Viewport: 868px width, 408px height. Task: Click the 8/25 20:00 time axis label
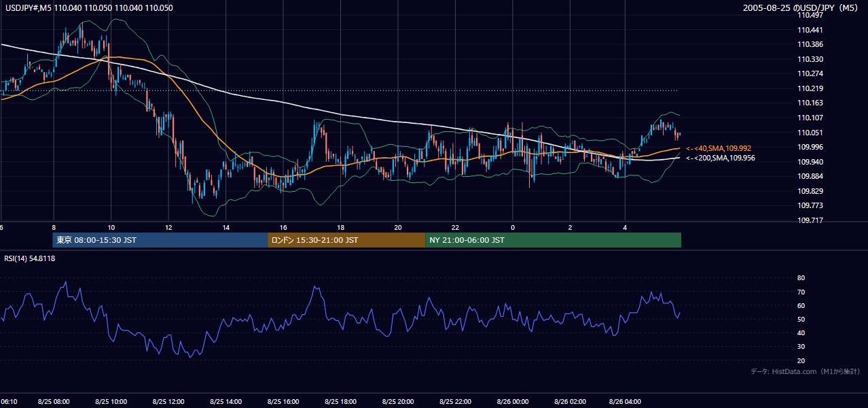(x=397, y=401)
